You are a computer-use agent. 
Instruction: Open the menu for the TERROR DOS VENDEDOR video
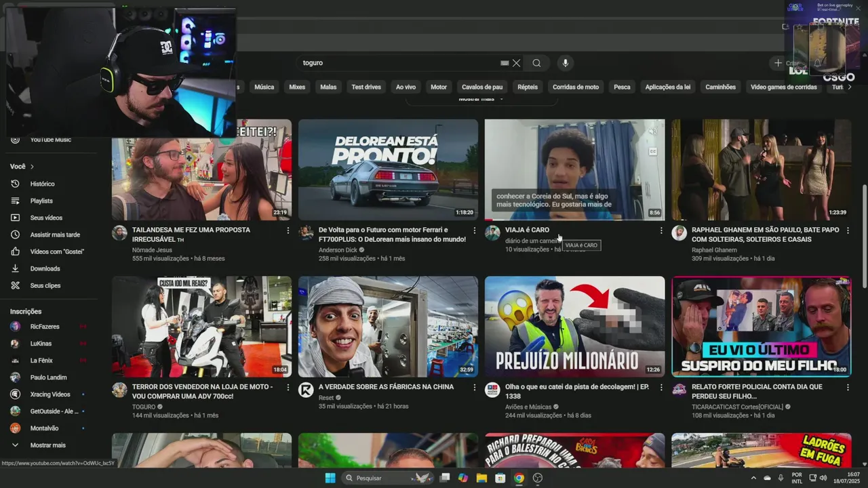pyautogui.click(x=288, y=388)
